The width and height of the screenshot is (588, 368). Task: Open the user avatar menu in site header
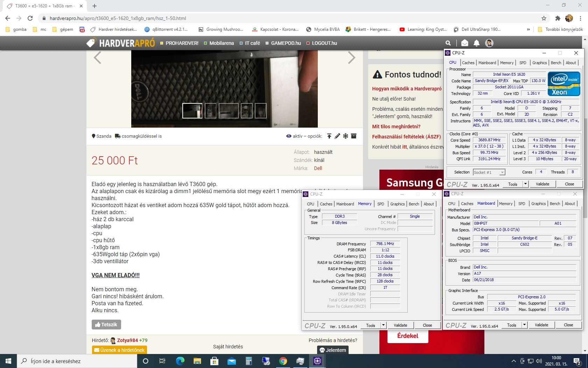[489, 43]
